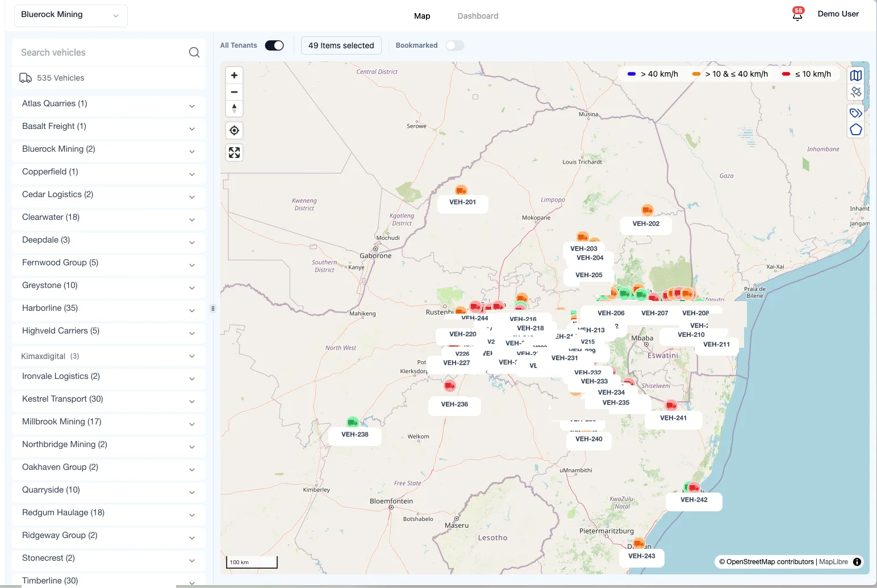The image size is (877, 588).
Task: Open the 49 Items selected dropdown
Action: pos(341,45)
